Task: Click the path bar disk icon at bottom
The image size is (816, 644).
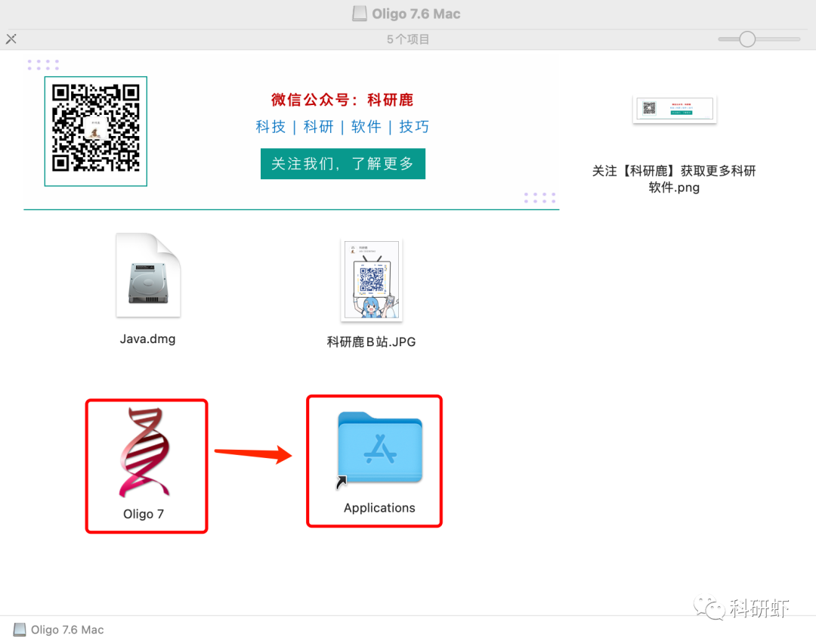Action: [19, 630]
